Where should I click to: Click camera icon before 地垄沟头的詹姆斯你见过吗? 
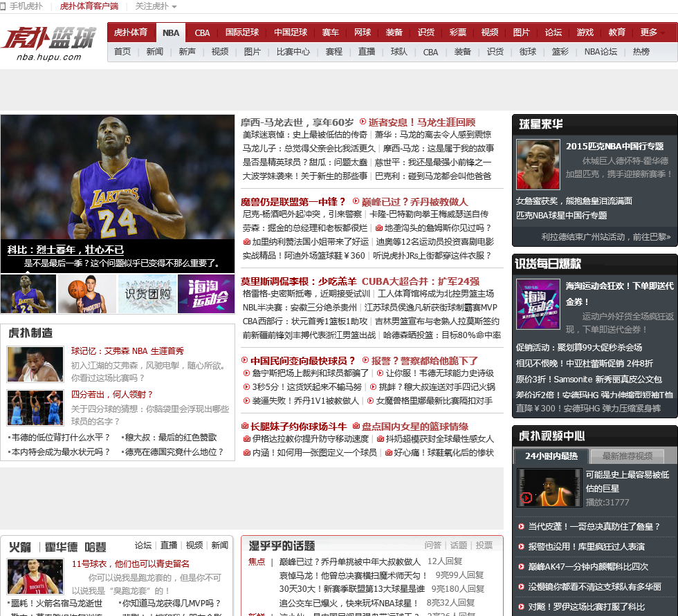point(379,227)
